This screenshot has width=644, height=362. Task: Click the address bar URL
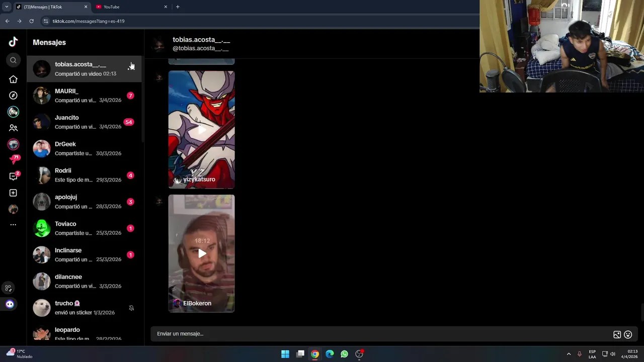coord(89,21)
